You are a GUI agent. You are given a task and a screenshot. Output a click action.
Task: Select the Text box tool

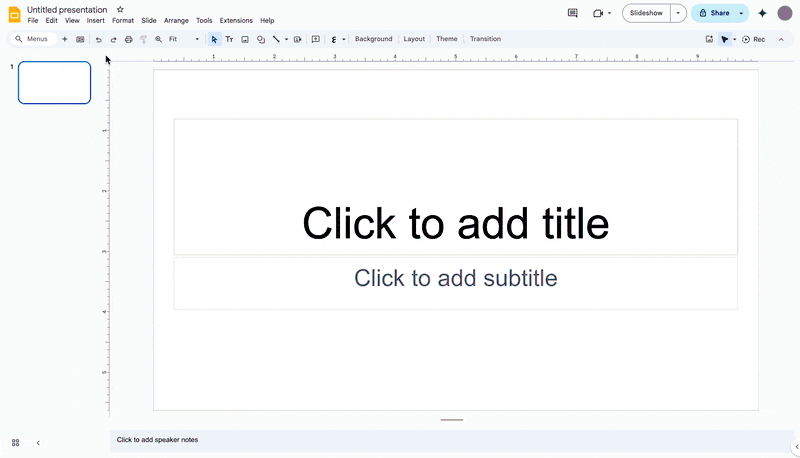[229, 39]
